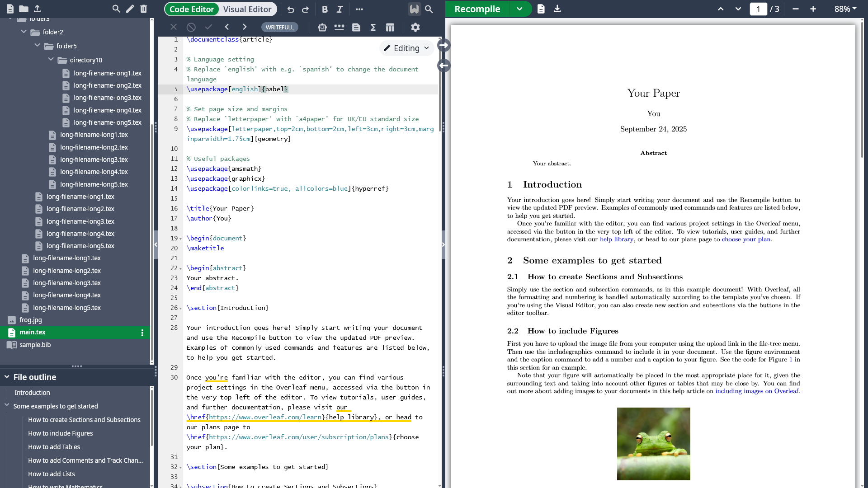
Task: Click the bold formatting icon
Action: 325,9
